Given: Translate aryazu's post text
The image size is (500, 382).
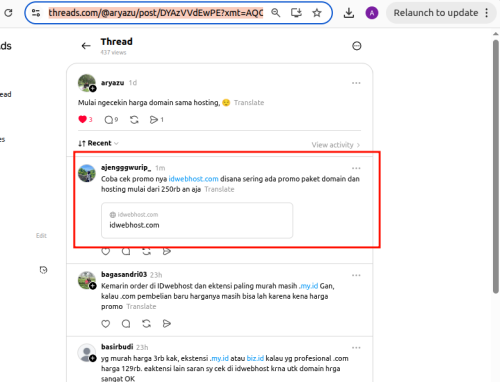Looking at the screenshot, I should pos(249,103).
